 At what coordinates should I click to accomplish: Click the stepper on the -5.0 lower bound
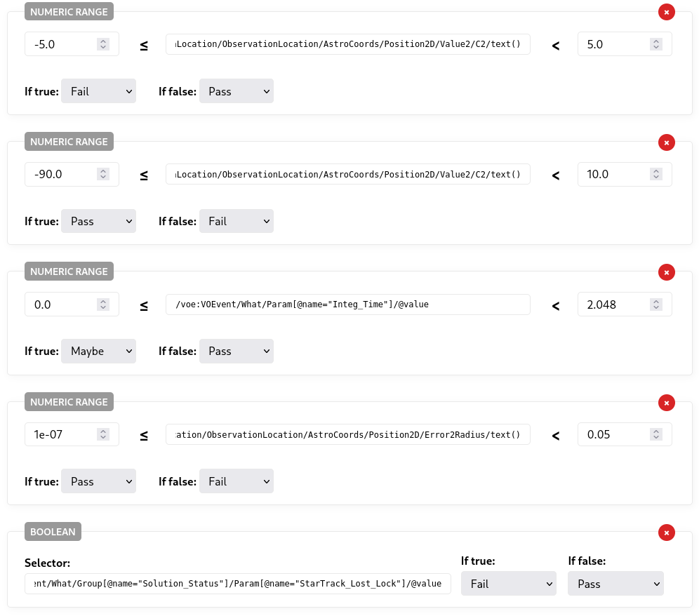click(x=103, y=44)
